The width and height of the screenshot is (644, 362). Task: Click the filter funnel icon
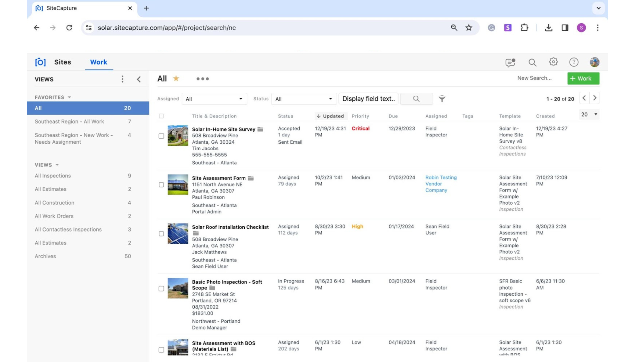tap(442, 99)
